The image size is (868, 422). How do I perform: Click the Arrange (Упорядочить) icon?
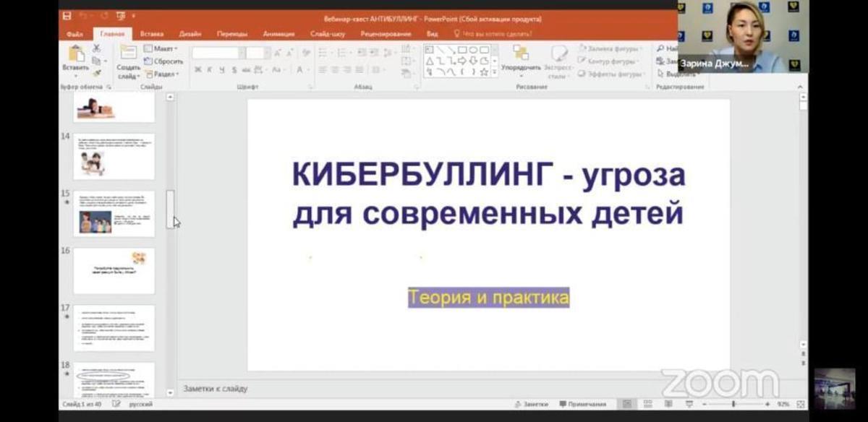point(521,58)
